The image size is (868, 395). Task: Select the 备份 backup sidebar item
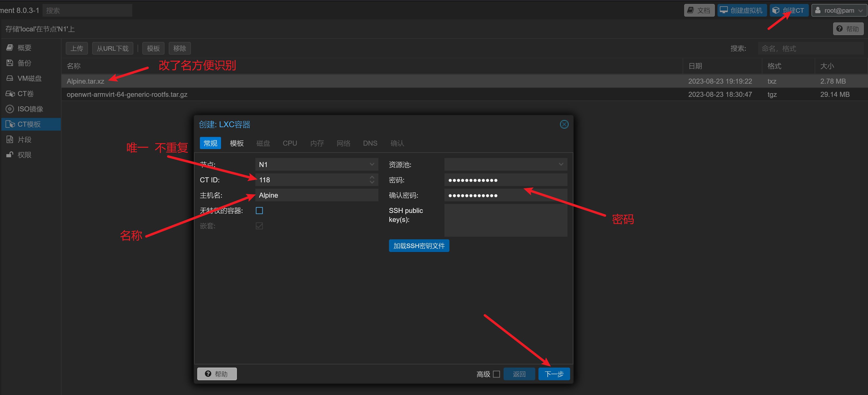click(24, 63)
